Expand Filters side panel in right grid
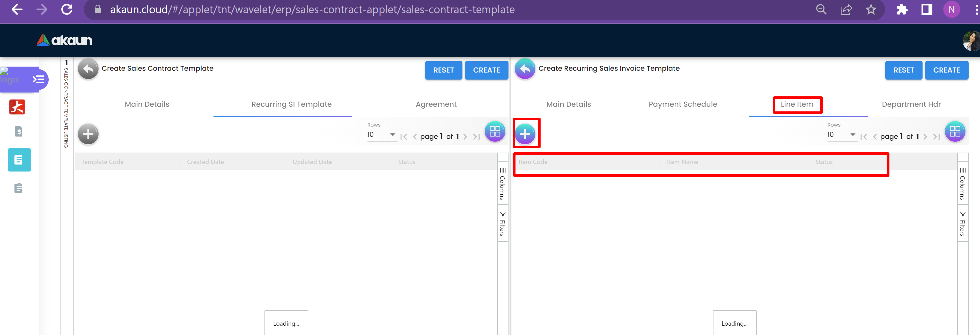980x335 pixels. (962, 224)
